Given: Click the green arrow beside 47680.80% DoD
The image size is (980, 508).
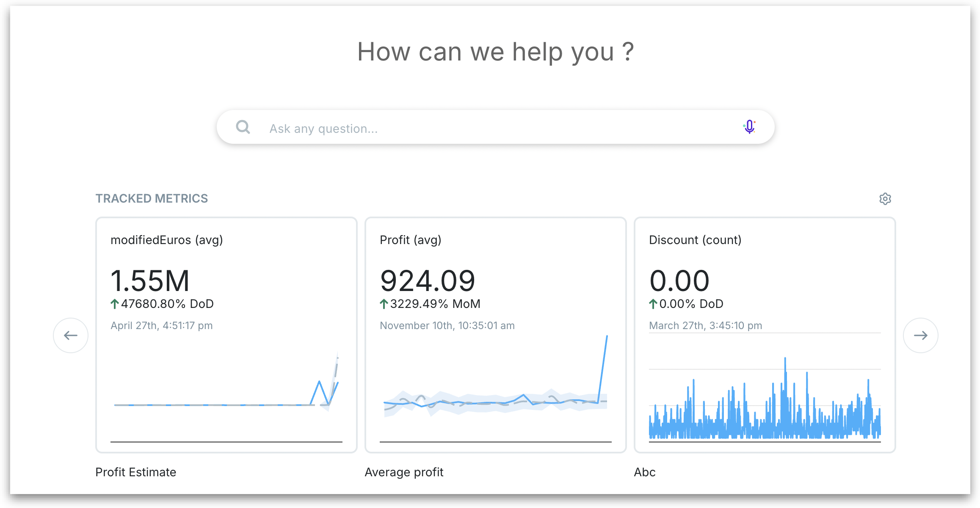Looking at the screenshot, I should (114, 304).
